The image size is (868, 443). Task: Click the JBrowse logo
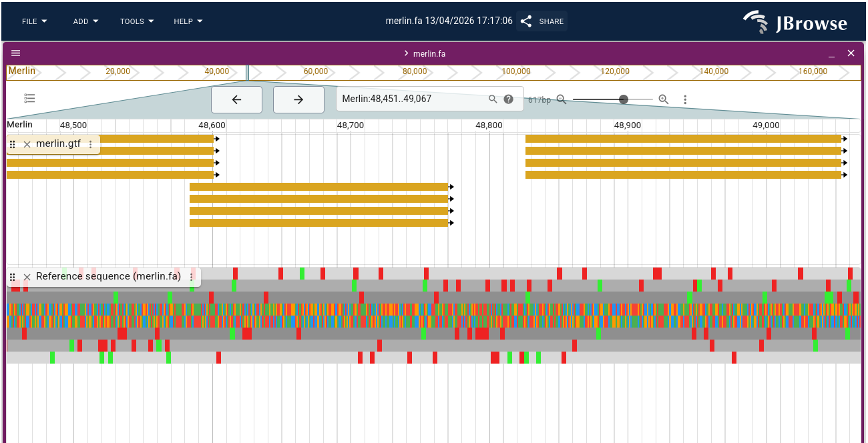(x=795, y=21)
